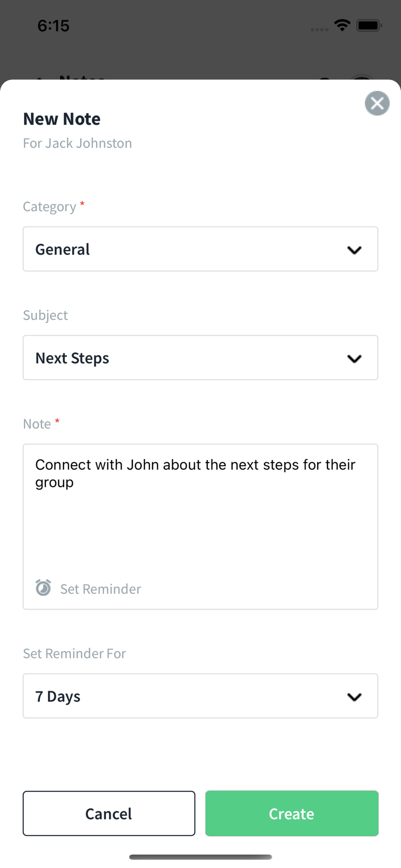Tap the alarm clock reminder icon
This screenshot has height=868, width=401.
click(43, 588)
